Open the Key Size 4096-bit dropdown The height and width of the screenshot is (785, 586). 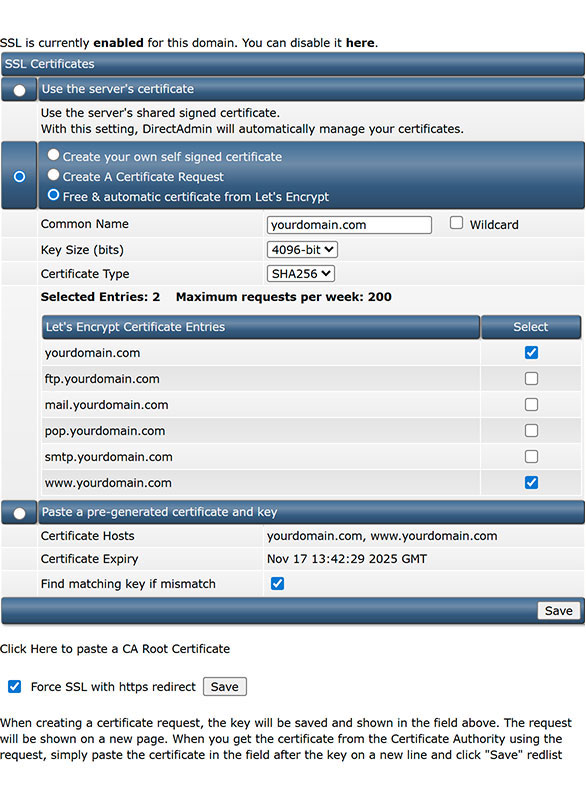[302, 249]
